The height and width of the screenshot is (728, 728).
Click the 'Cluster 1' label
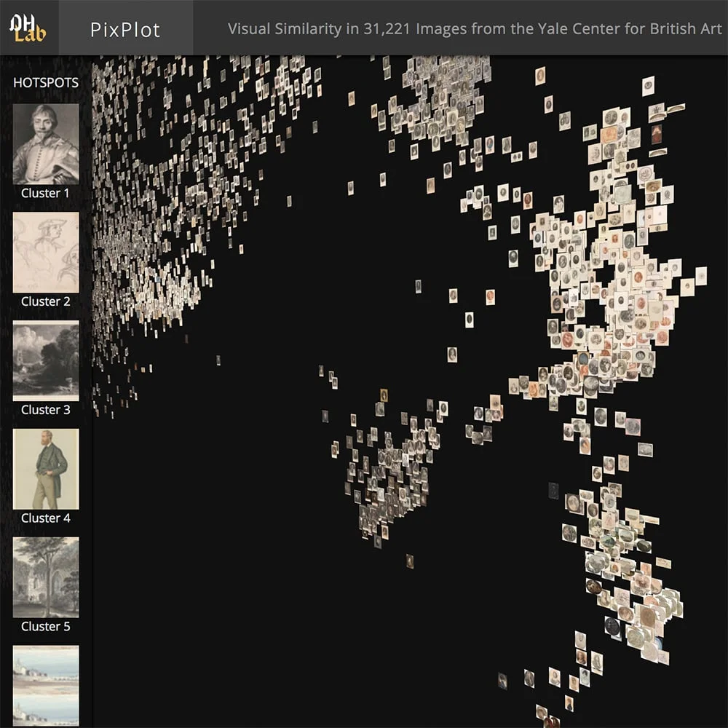pyautogui.click(x=45, y=193)
